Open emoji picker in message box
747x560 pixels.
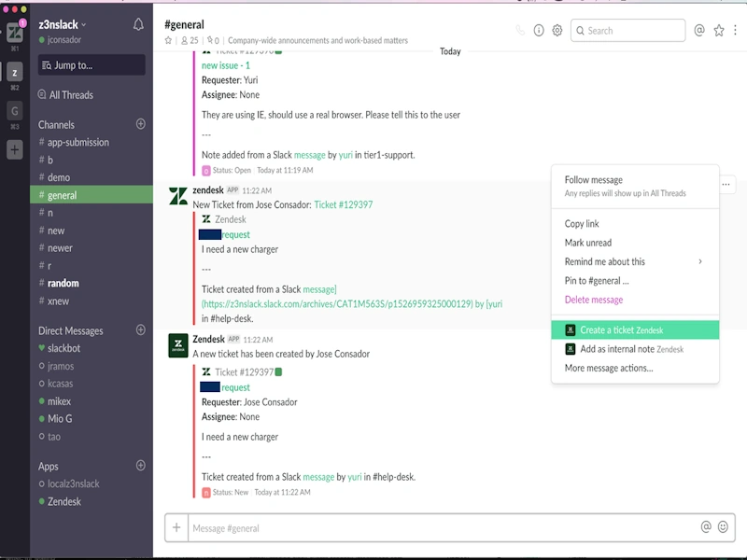pos(723,526)
